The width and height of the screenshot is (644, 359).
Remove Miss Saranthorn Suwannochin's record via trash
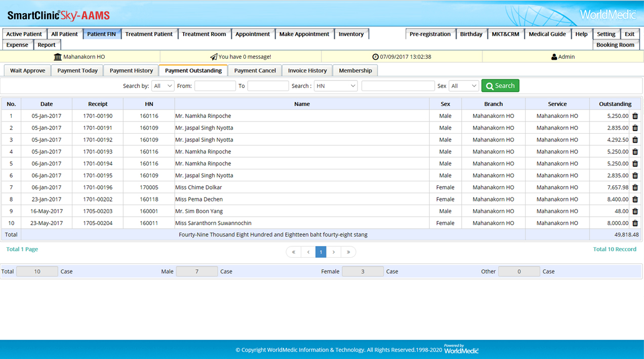pos(635,223)
